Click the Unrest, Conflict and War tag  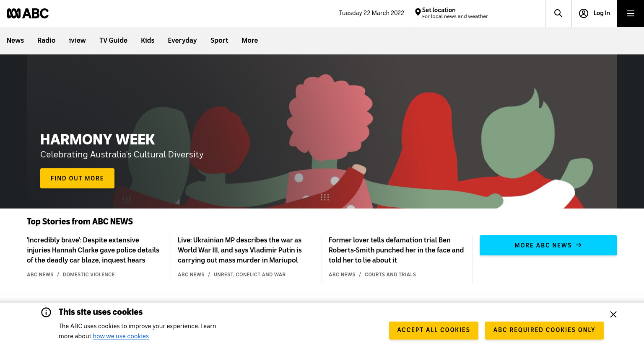point(249,275)
